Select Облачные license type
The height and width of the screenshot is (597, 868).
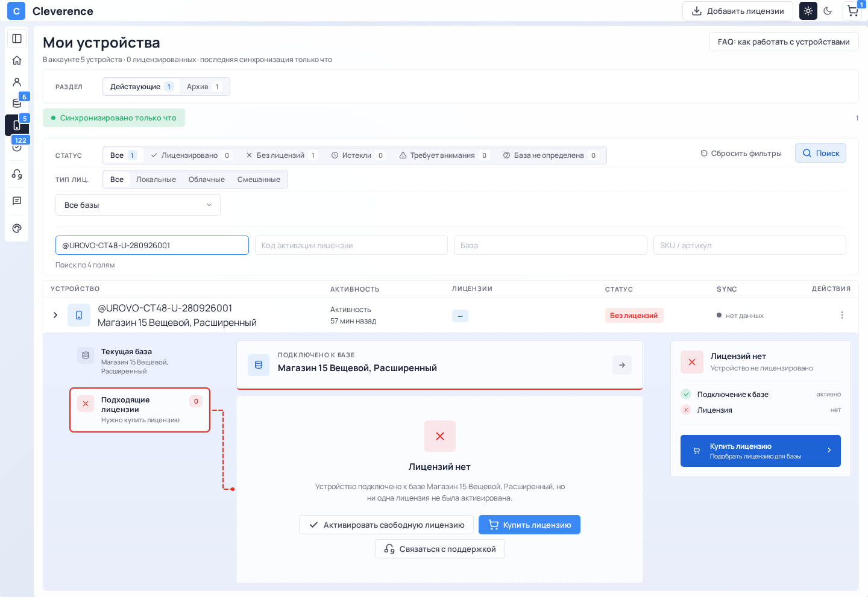(x=207, y=180)
